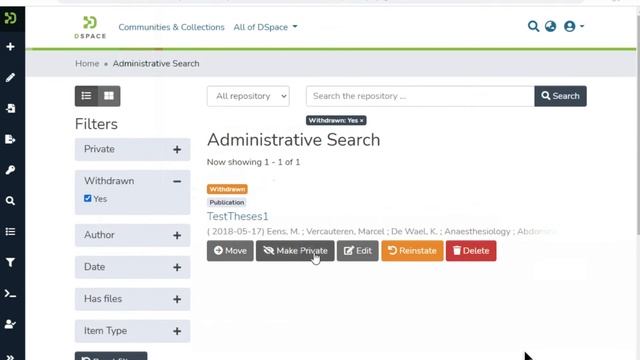Click the Delete button
Screen dimensions: 640x360
[x=471, y=251]
